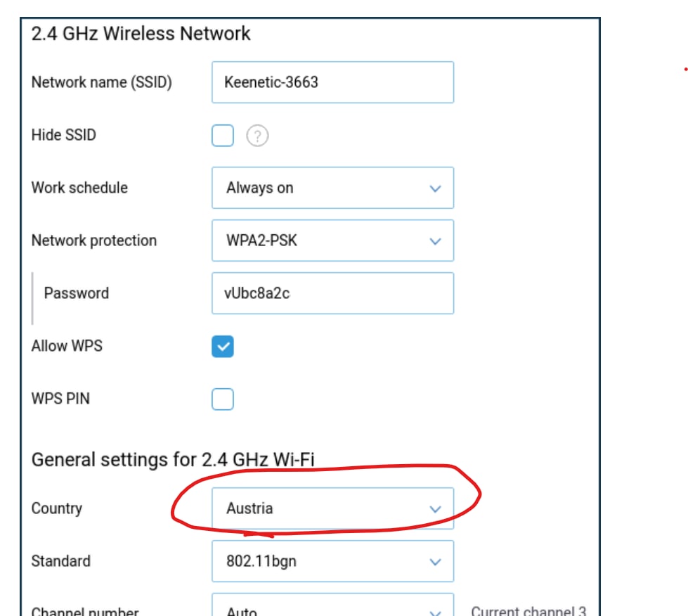Uncheck the Allow WPS checkbox
688x616 pixels.
click(223, 346)
